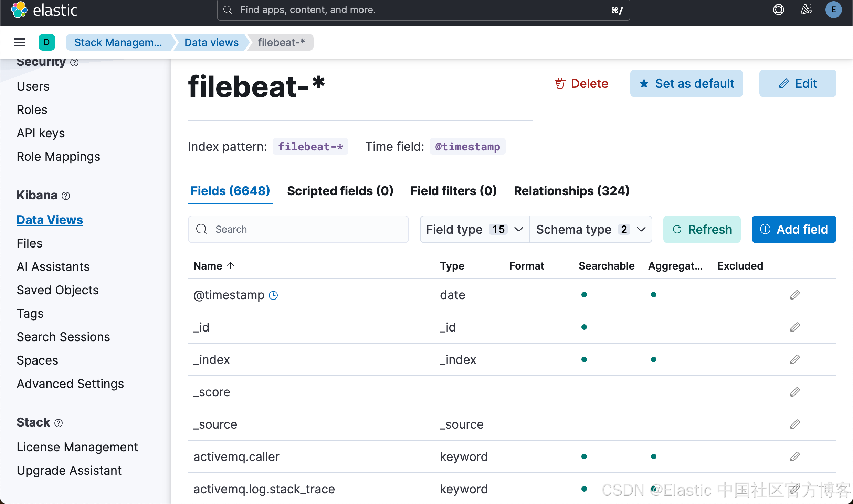This screenshot has width=853, height=504.
Task: Click Set as default button
Action: (x=686, y=83)
